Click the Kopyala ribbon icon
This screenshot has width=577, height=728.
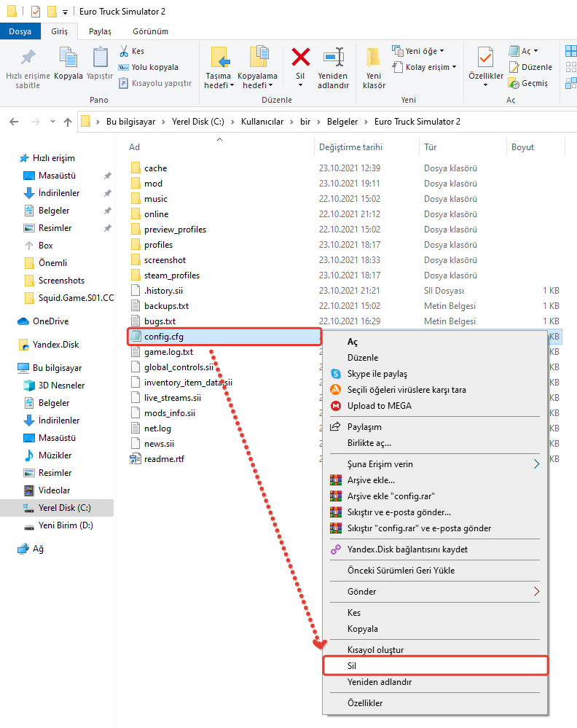[68, 58]
